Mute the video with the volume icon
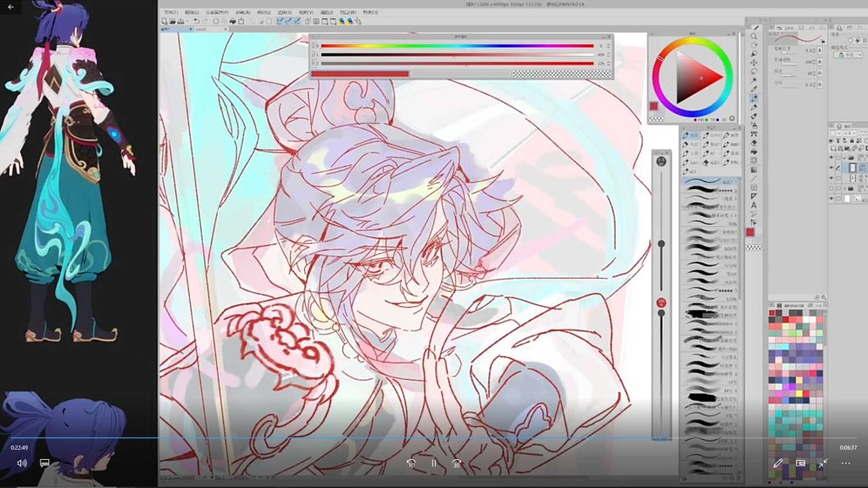 tap(22, 463)
